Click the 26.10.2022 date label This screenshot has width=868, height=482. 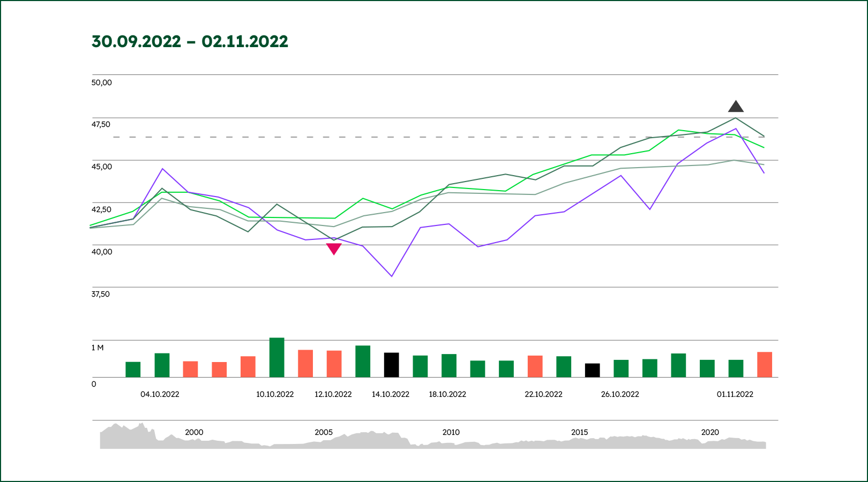[620, 394]
